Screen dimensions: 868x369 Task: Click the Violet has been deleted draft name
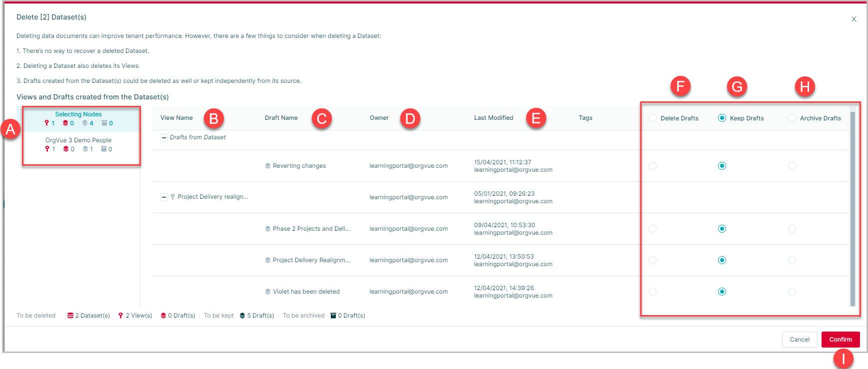pos(306,292)
